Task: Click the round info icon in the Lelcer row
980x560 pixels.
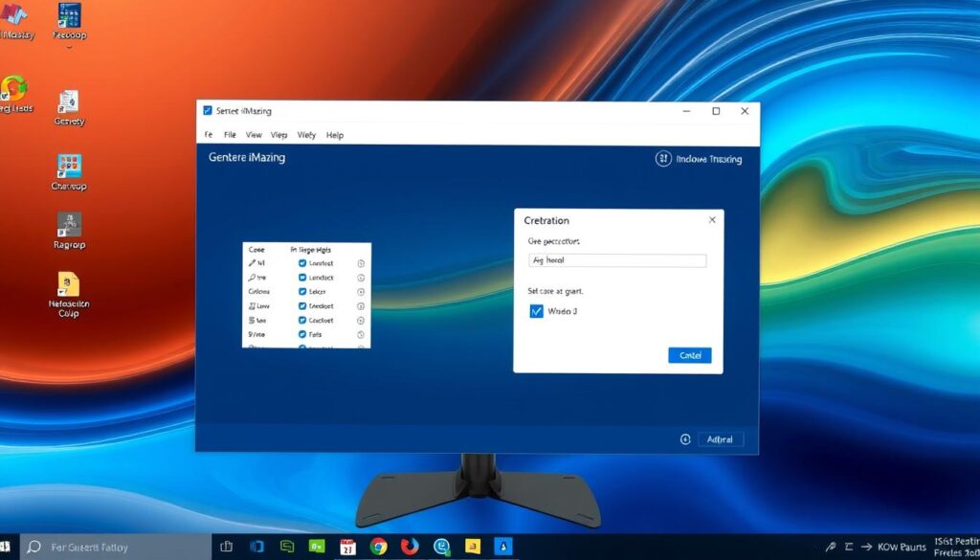Action: 361,292
